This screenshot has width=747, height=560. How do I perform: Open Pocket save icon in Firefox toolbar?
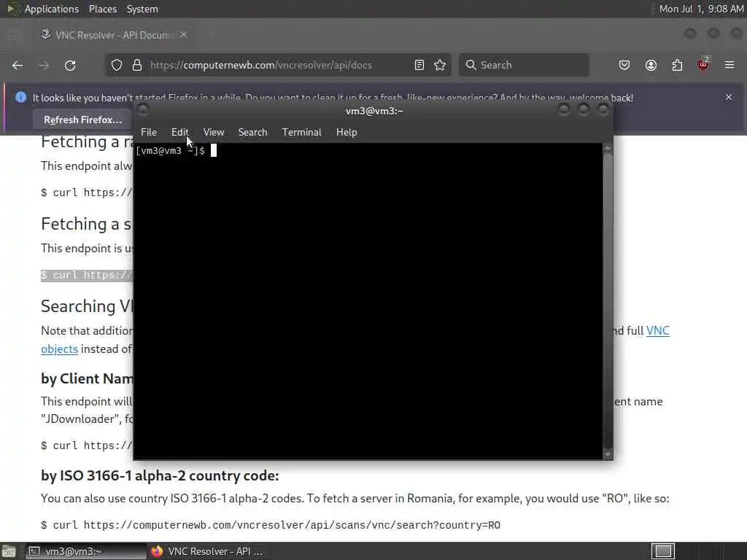(x=624, y=65)
